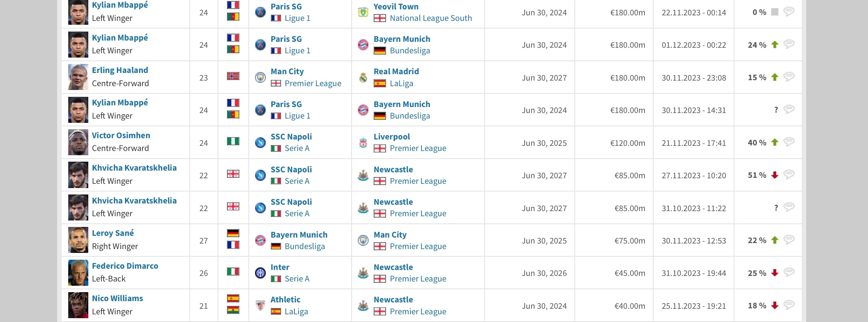This screenshot has height=322, width=868.
Task: Click Norway flag in Haaland row
Action: click(x=233, y=76)
